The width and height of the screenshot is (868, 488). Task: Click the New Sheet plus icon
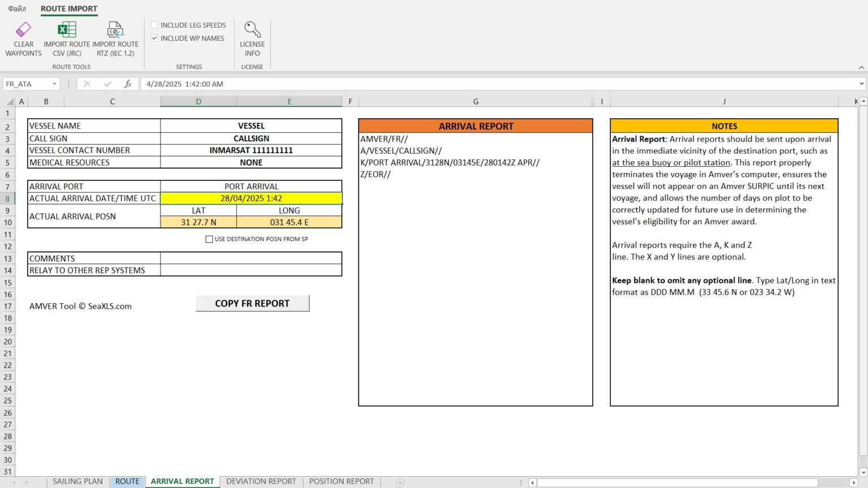tap(400, 481)
